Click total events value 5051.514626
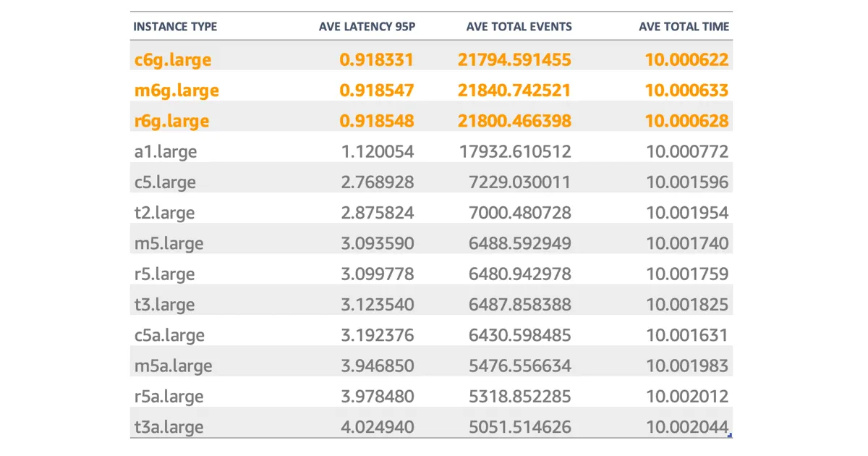 520,426
